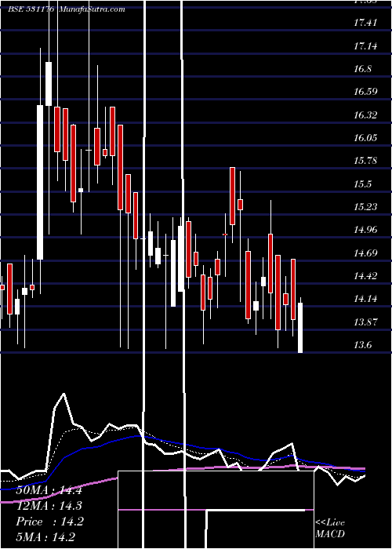The width and height of the screenshot is (392, 549).
Task: Click the 14.14 price axis label
Action: coord(365,299)
